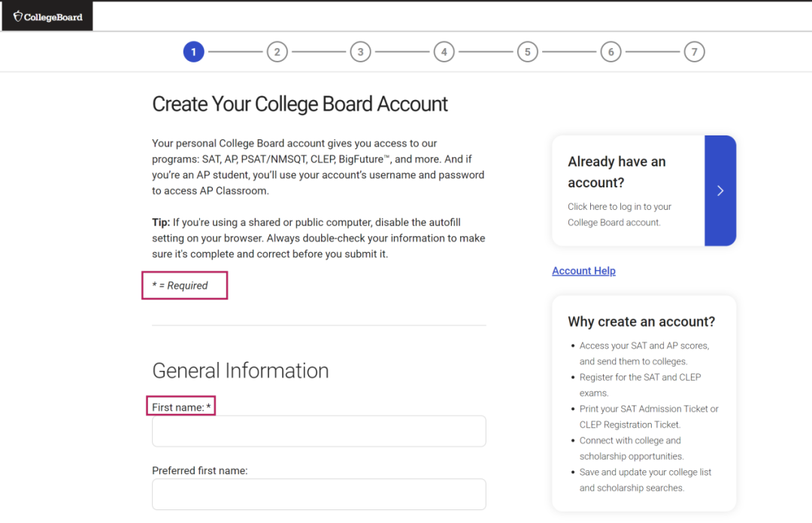Go to step 2 circle
The width and height of the screenshot is (812, 523).
click(277, 52)
